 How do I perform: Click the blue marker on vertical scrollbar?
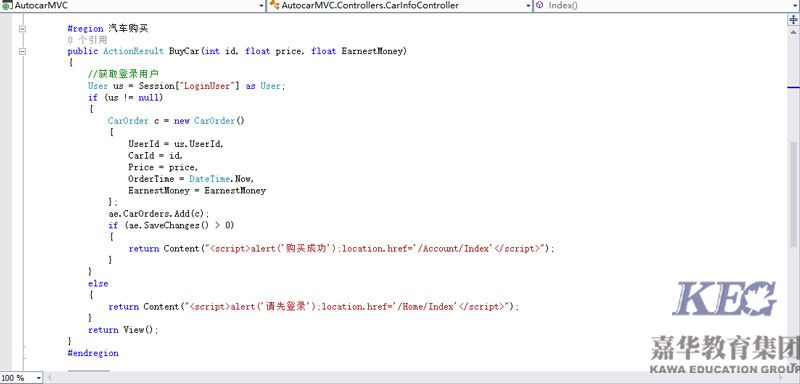pos(793,87)
